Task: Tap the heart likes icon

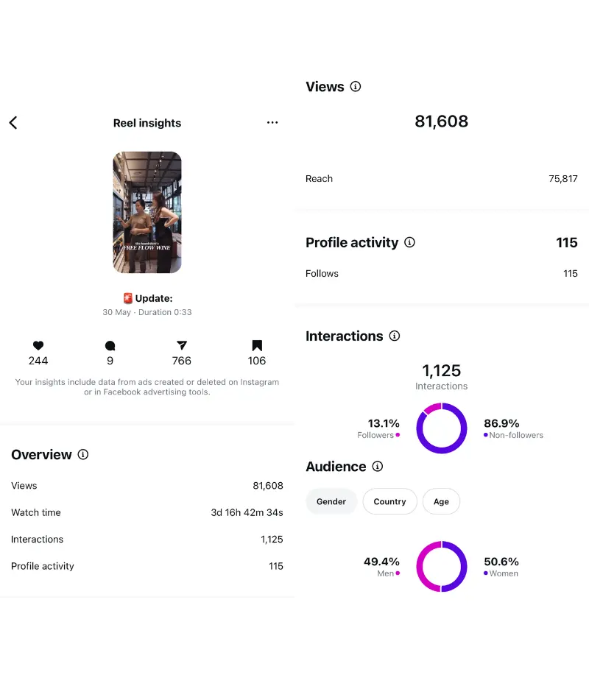Action: (38, 345)
